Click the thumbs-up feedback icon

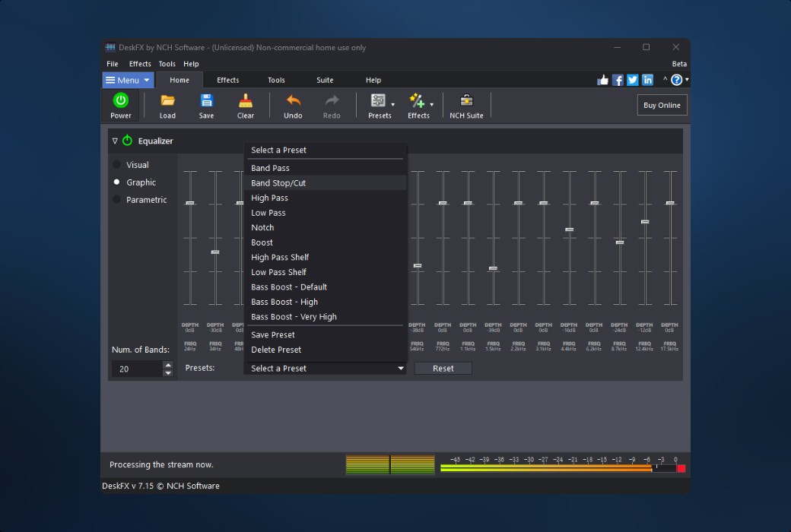coord(602,79)
